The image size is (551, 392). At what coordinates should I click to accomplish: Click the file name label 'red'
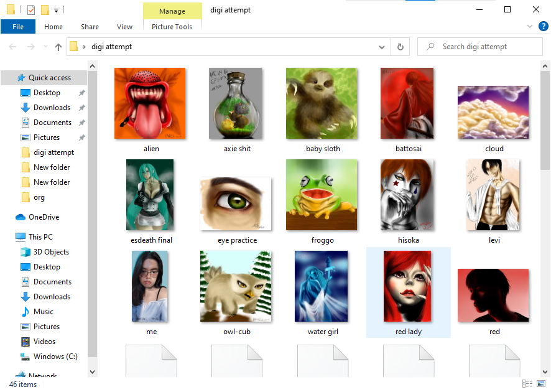click(494, 332)
